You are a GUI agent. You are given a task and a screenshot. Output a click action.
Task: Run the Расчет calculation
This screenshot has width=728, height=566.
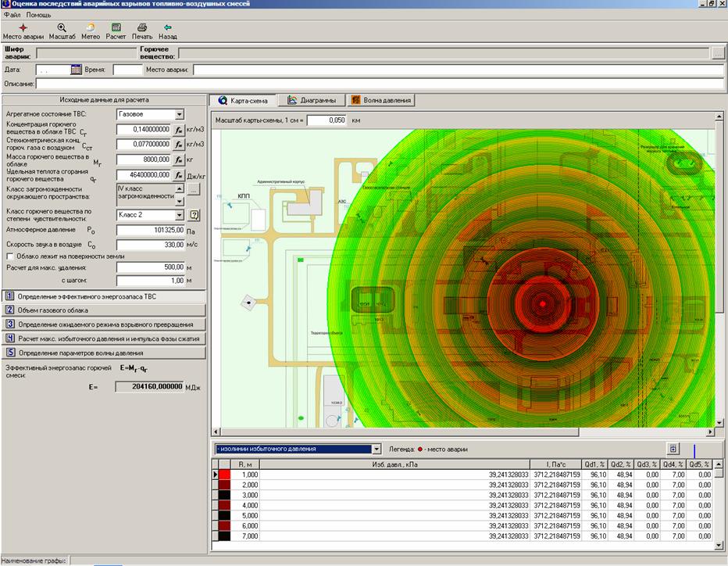pos(116,27)
